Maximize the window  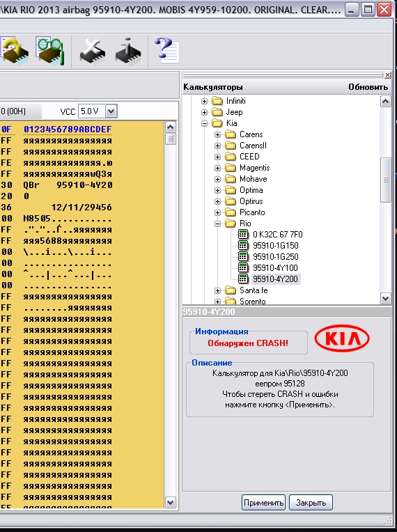pyautogui.click(x=368, y=10)
